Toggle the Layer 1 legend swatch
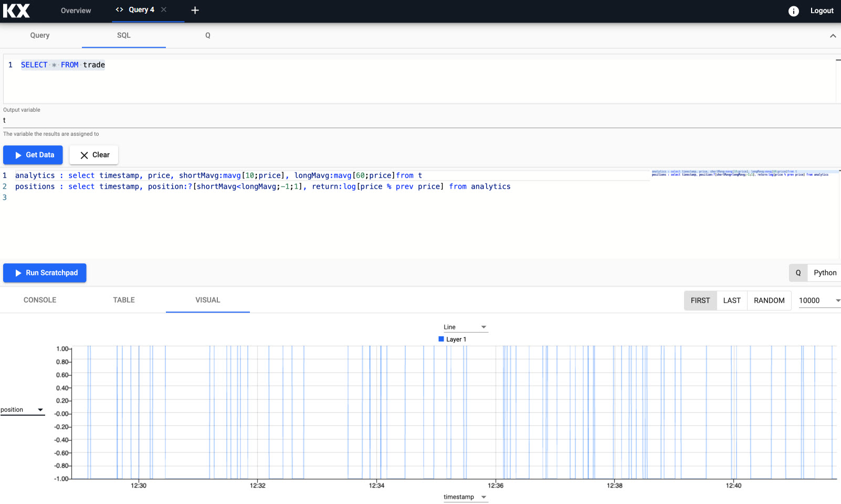 coord(441,339)
